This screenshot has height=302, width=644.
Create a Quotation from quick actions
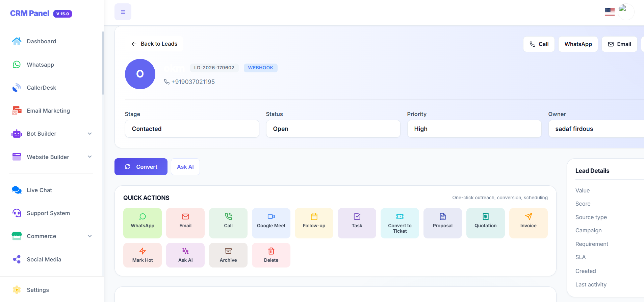tap(486, 223)
